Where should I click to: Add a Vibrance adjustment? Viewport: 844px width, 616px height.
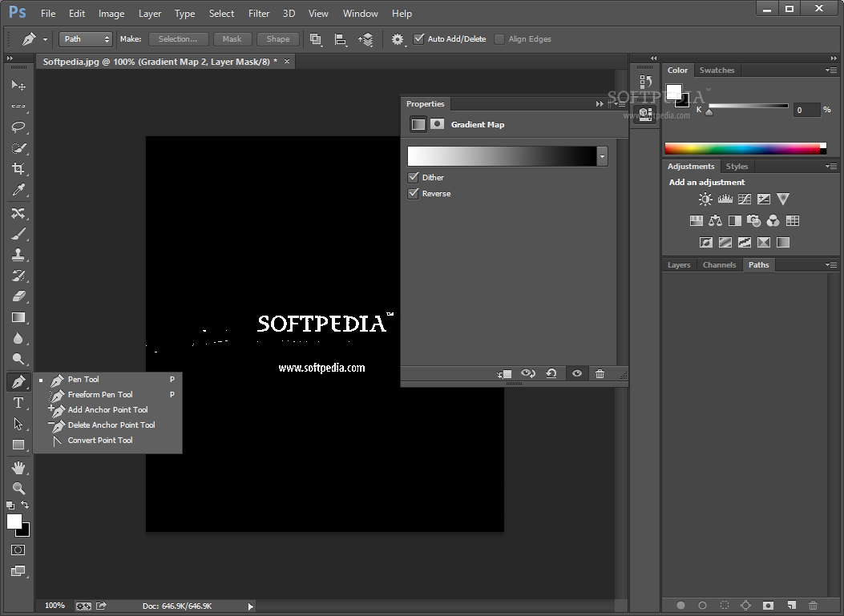783,199
